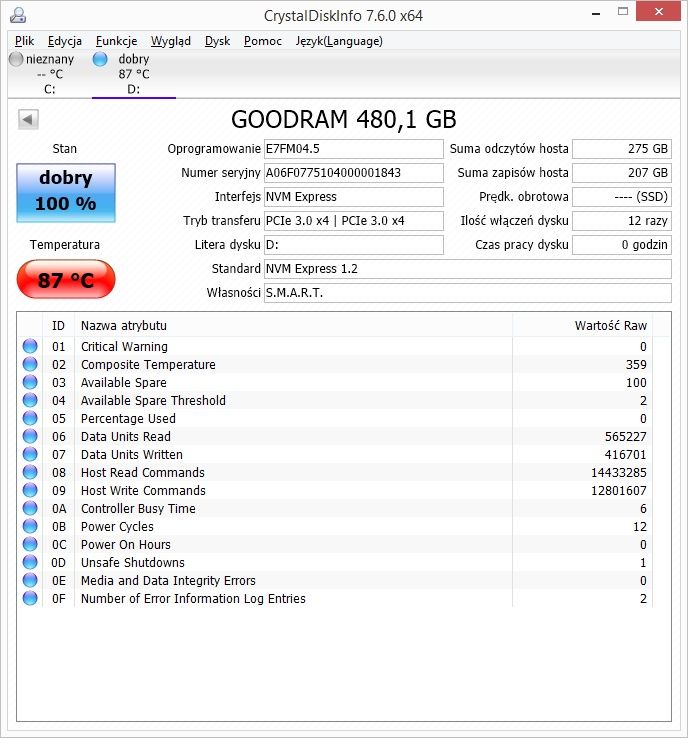Click the status orb of Available Spare Threshold row

(30, 400)
